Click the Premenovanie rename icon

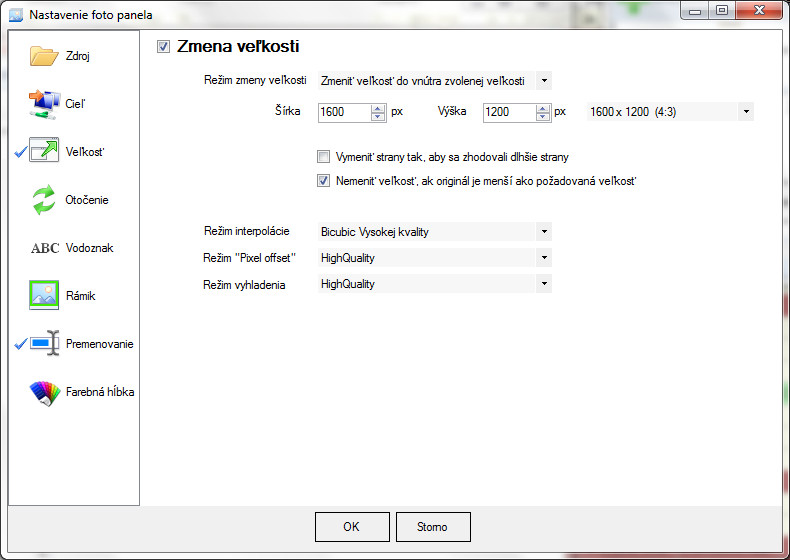tap(45, 343)
